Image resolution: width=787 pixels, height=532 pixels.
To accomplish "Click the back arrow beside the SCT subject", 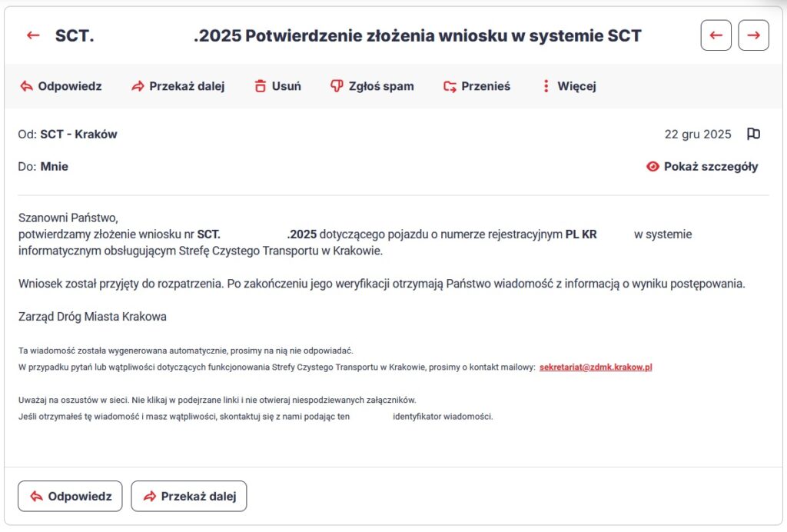I will pos(33,35).
